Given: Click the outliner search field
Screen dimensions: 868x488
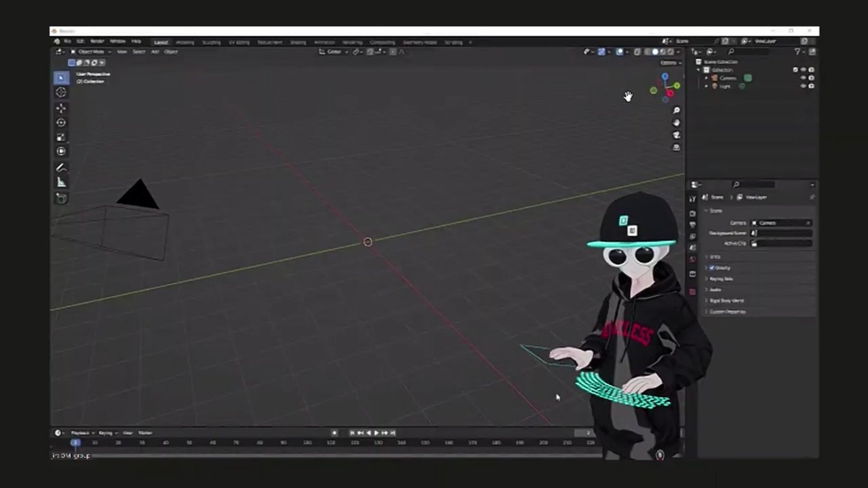Looking at the screenshot, I should point(748,51).
